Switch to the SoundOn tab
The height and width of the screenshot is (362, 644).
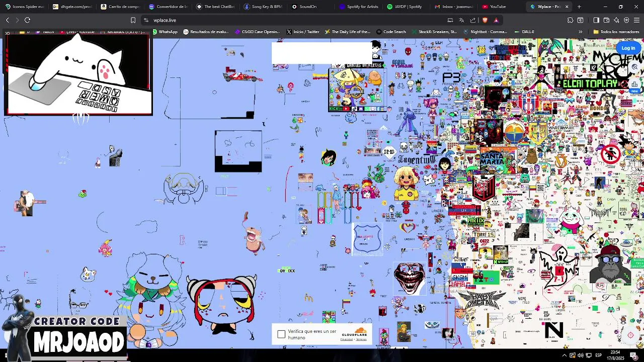click(x=311, y=7)
